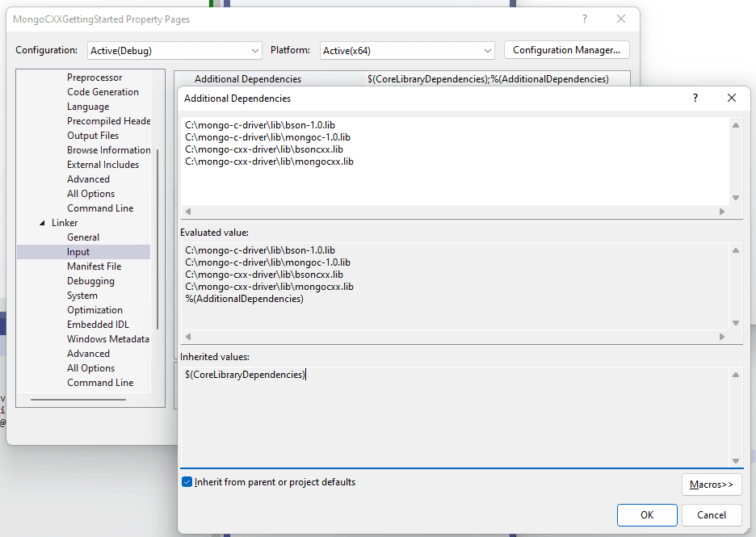The width and height of the screenshot is (756, 537).
Task: Open the Platform dropdown
Action: click(407, 50)
